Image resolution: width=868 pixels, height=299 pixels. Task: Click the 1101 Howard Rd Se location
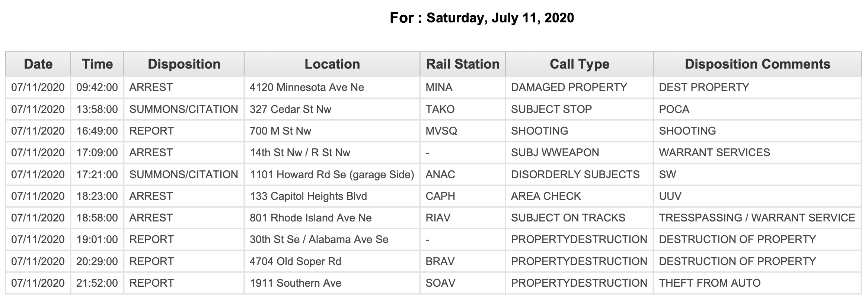[x=332, y=174]
